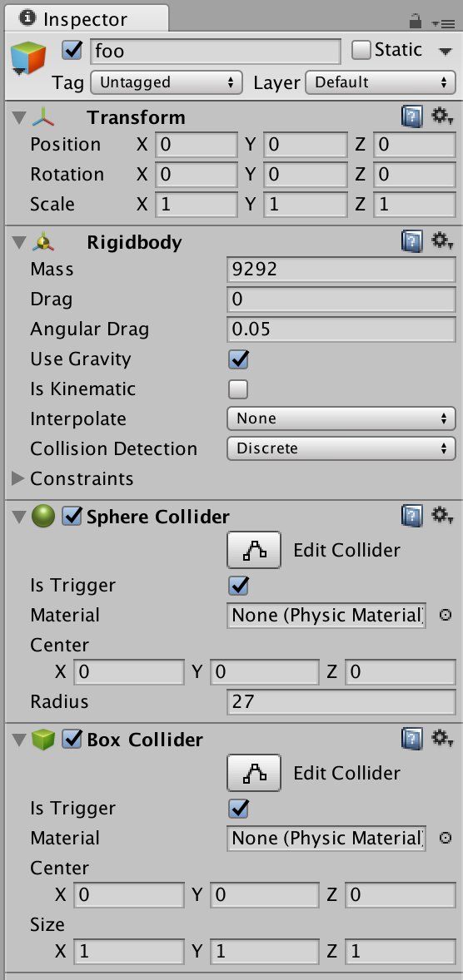Open the Inspector panel options menu icon
This screenshot has height=980, width=463.
[443, 23]
